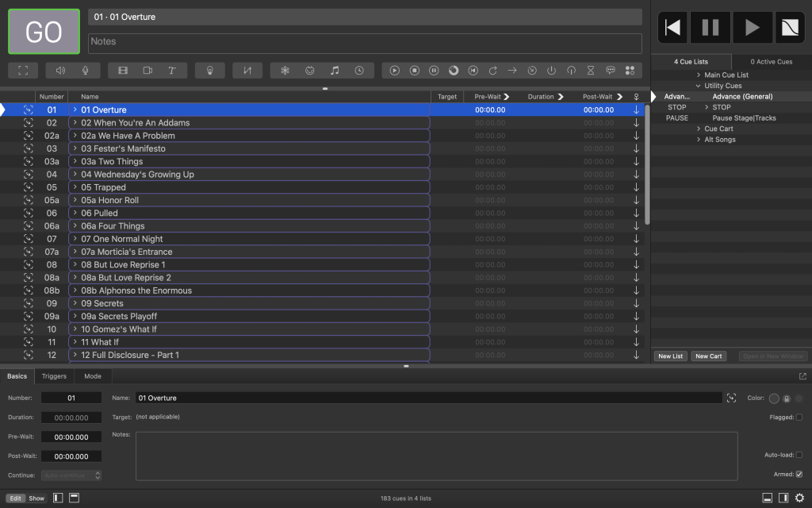Add a new GoTo cue

click(x=512, y=71)
